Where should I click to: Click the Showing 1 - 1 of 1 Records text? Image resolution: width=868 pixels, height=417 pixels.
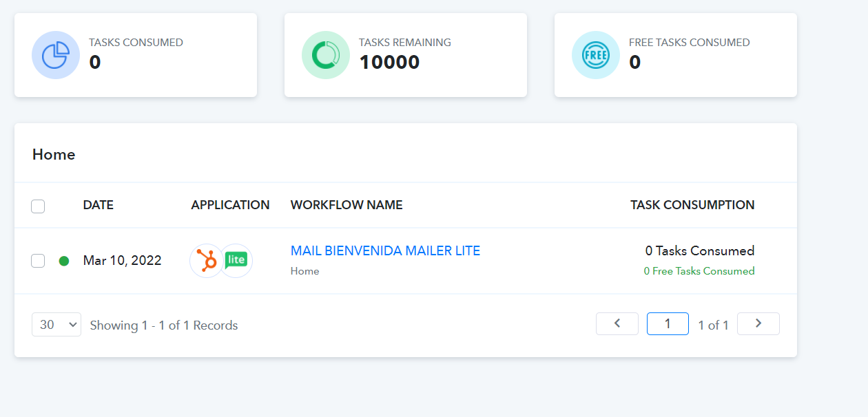164,325
